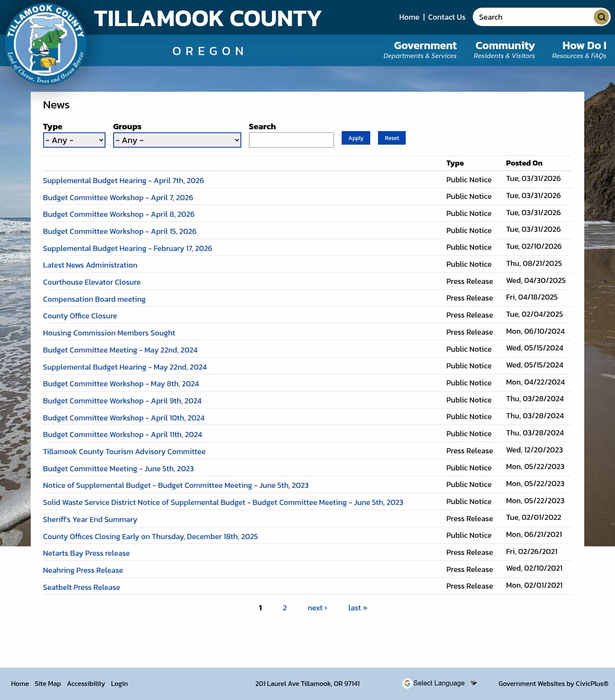This screenshot has width=615, height=700.
Task: Click the Apply filter button
Action: click(x=356, y=138)
